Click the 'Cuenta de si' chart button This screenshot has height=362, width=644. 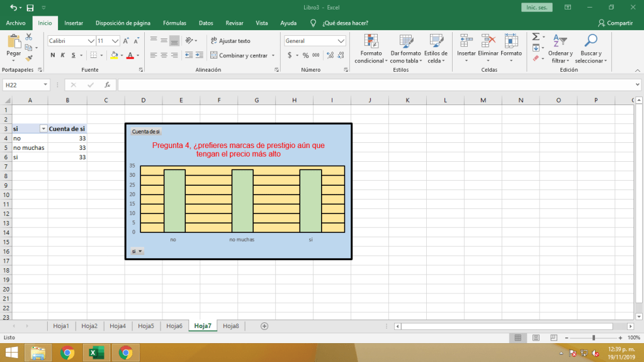145,132
